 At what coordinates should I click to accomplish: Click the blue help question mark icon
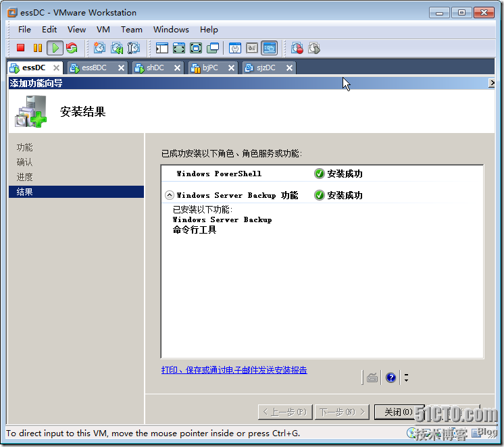click(x=391, y=377)
